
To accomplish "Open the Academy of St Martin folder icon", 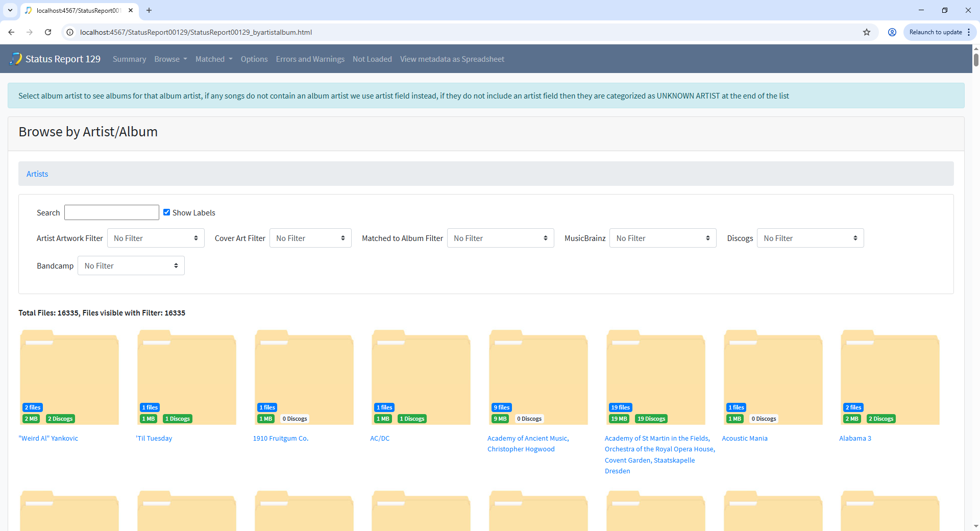I will click(656, 377).
